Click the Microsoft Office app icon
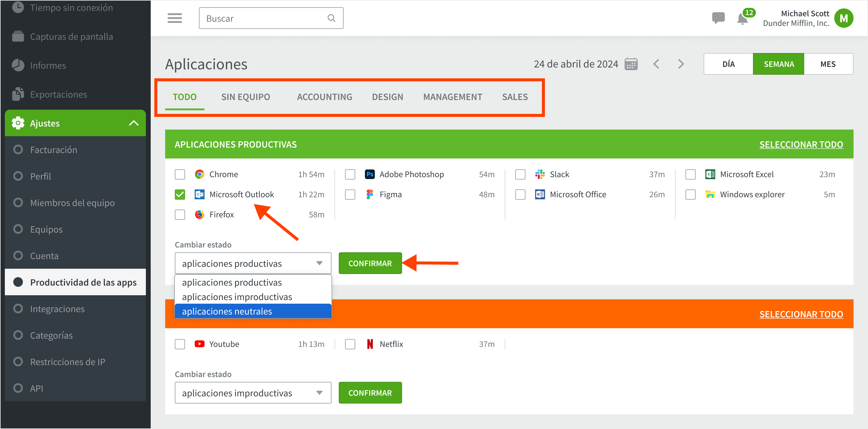 pyautogui.click(x=540, y=194)
